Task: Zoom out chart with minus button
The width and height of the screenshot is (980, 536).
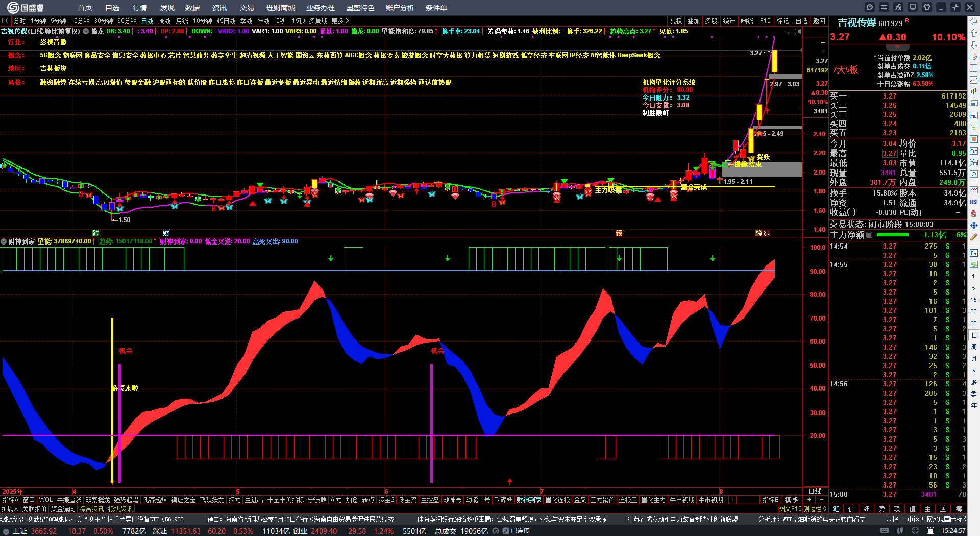Action: click(x=821, y=500)
